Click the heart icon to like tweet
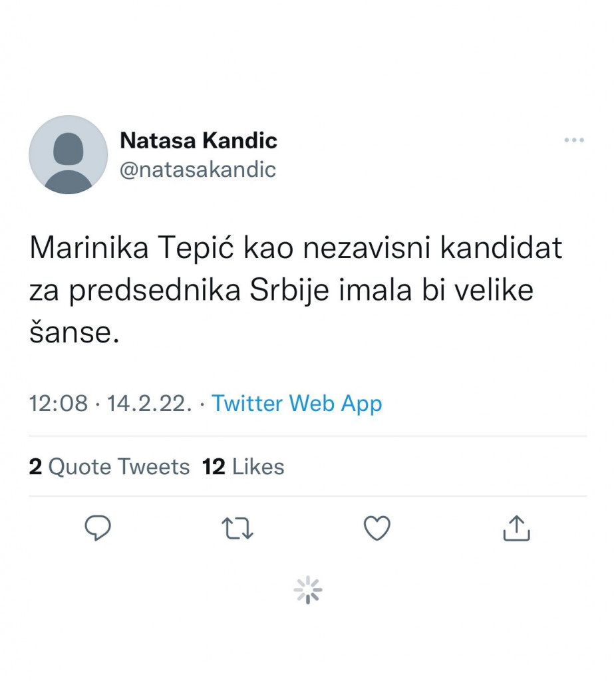 [x=376, y=527]
